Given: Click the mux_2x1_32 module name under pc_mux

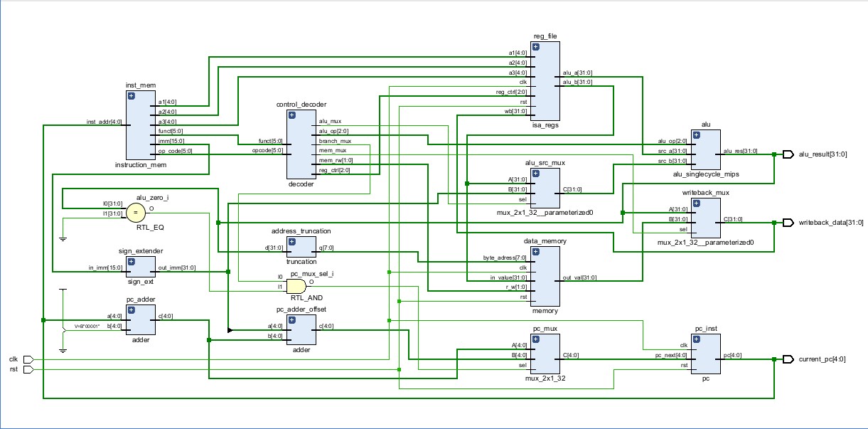Looking at the screenshot, I should pyautogui.click(x=545, y=379).
